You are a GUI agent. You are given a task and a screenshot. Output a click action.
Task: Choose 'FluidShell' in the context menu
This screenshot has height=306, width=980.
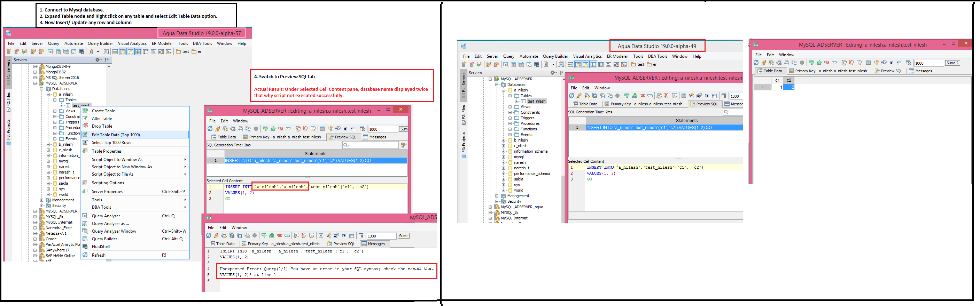pos(135,247)
